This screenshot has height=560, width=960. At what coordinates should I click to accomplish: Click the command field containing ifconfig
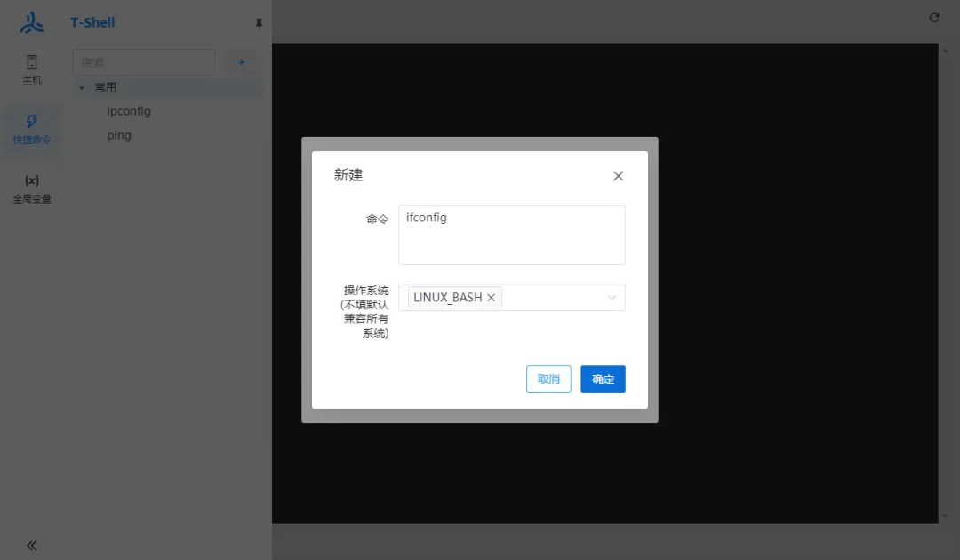pos(511,234)
